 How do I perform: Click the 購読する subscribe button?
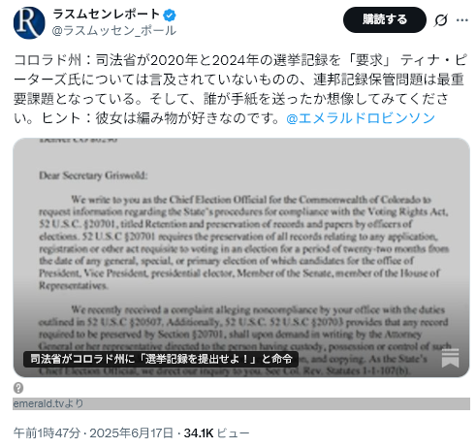coord(385,19)
